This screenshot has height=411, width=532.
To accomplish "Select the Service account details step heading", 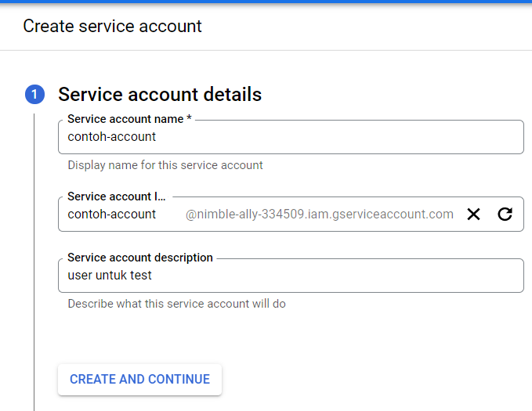I will (x=160, y=94).
